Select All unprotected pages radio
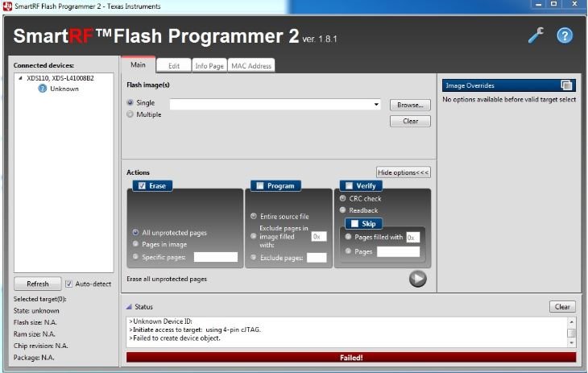This screenshot has height=373, width=588. [x=135, y=233]
